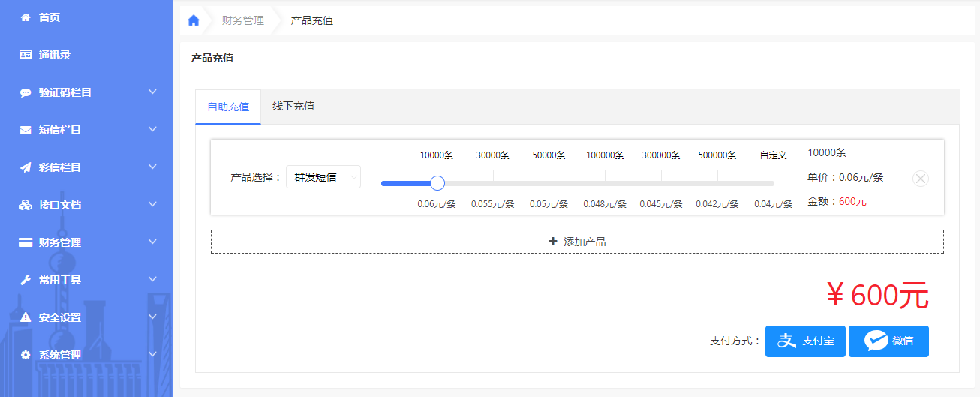The height and width of the screenshot is (397, 980).
Task: Pay with 支付宝 Alipay button
Action: (805, 341)
